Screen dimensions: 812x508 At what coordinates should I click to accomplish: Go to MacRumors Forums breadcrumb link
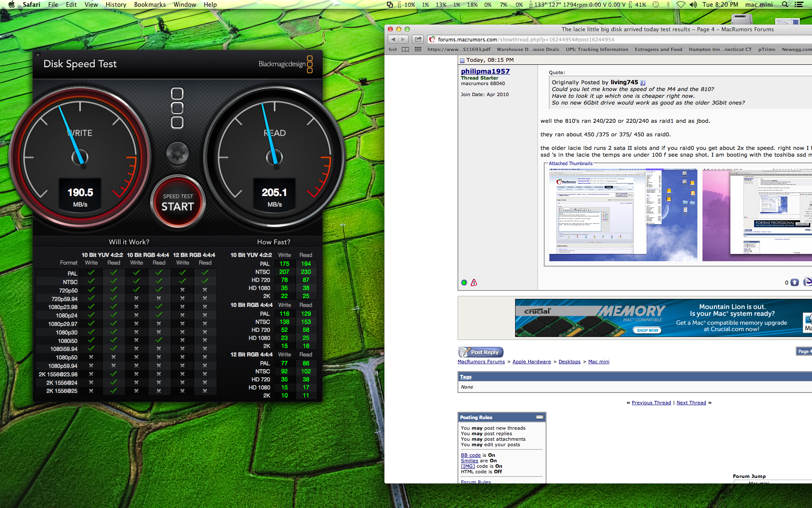click(481, 362)
